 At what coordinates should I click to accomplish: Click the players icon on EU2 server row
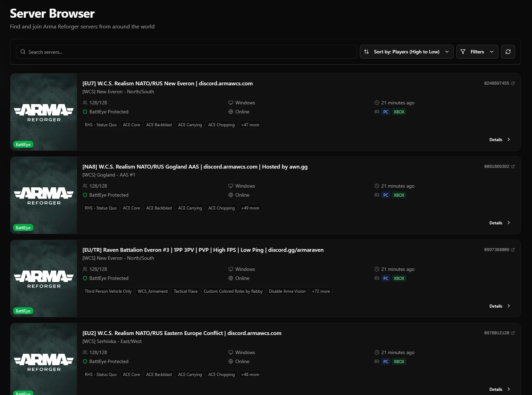85,352
